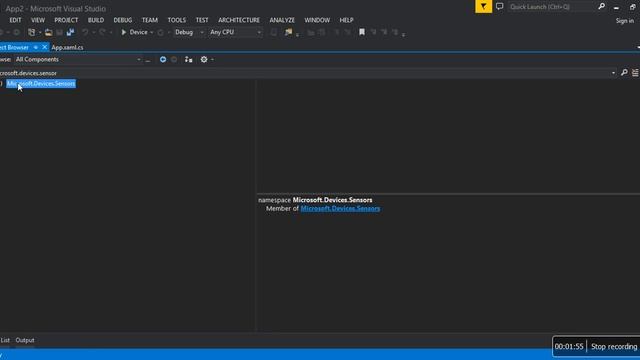Open the PROJECT menu
This screenshot has width=640, height=360.
click(x=66, y=20)
